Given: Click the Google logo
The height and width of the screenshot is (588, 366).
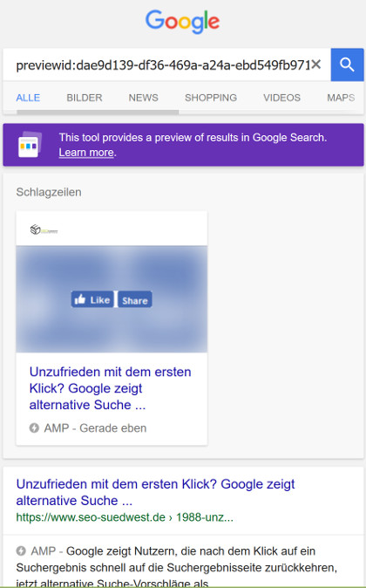Looking at the screenshot, I should [182, 22].
